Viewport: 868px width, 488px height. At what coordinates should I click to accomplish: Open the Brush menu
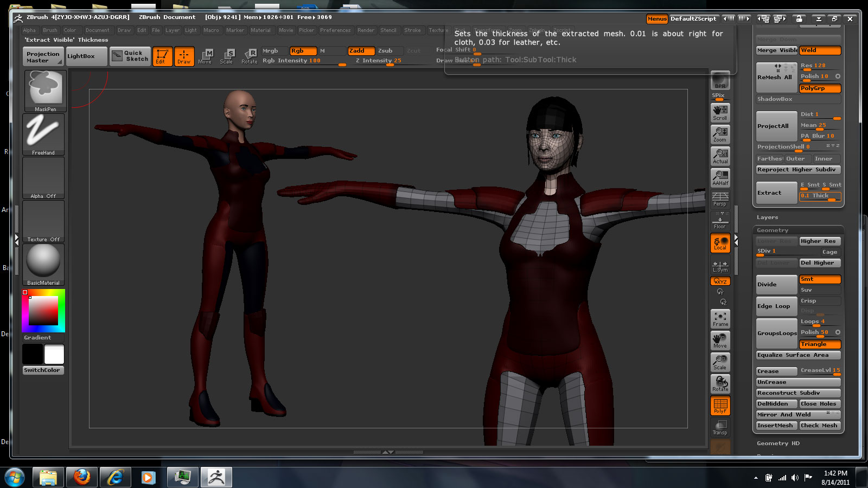50,30
